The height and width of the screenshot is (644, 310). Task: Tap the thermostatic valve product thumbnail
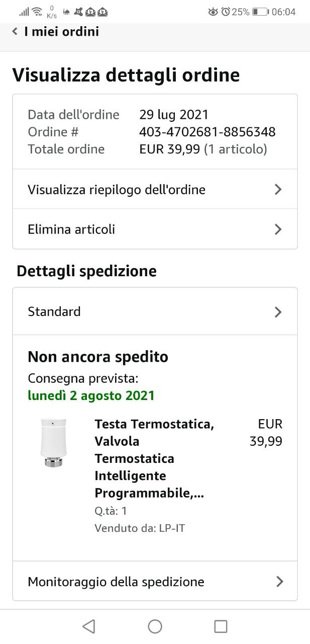click(x=54, y=443)
